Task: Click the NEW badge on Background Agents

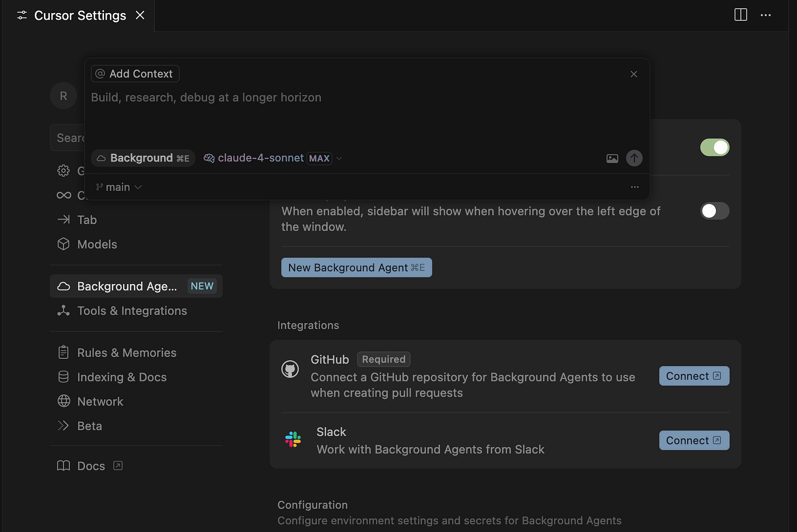Action: [202, 286]
